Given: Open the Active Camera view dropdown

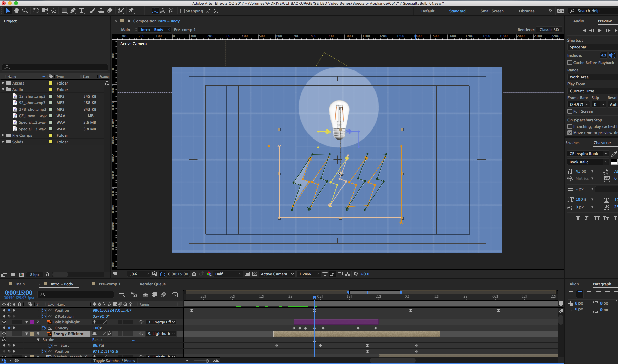Looking at the screenshot, I should click(x=277, y=274).
